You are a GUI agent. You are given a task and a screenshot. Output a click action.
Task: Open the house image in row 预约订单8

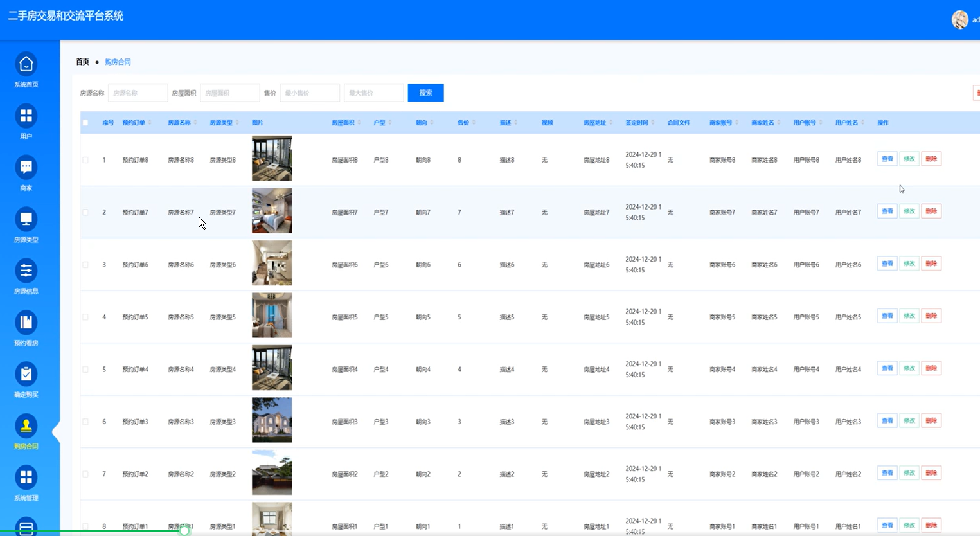272,158
